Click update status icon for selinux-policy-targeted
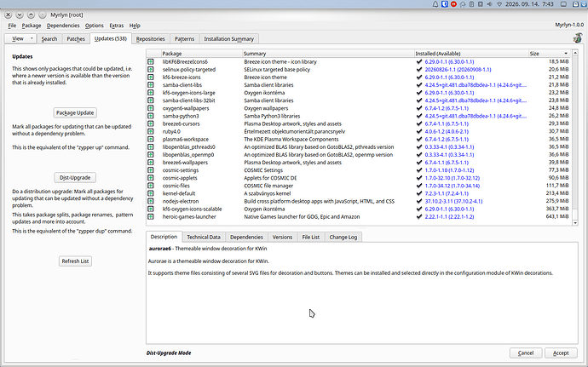This screenshot has height=367, width=588. 150,69
